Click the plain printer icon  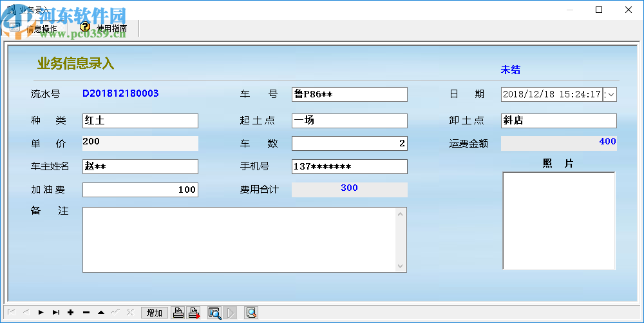(178, 313)
